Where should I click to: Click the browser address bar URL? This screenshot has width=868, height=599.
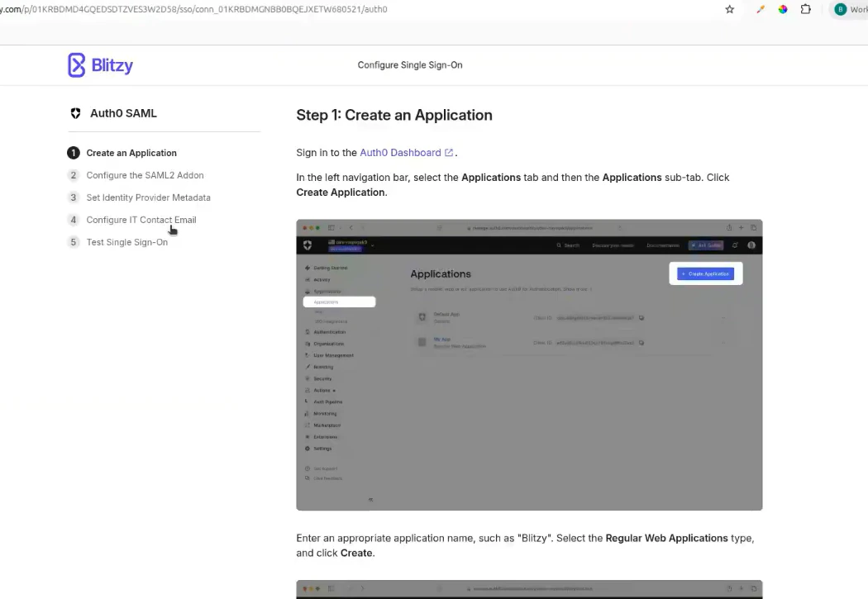pyautogui.click(x=193, y=9)
